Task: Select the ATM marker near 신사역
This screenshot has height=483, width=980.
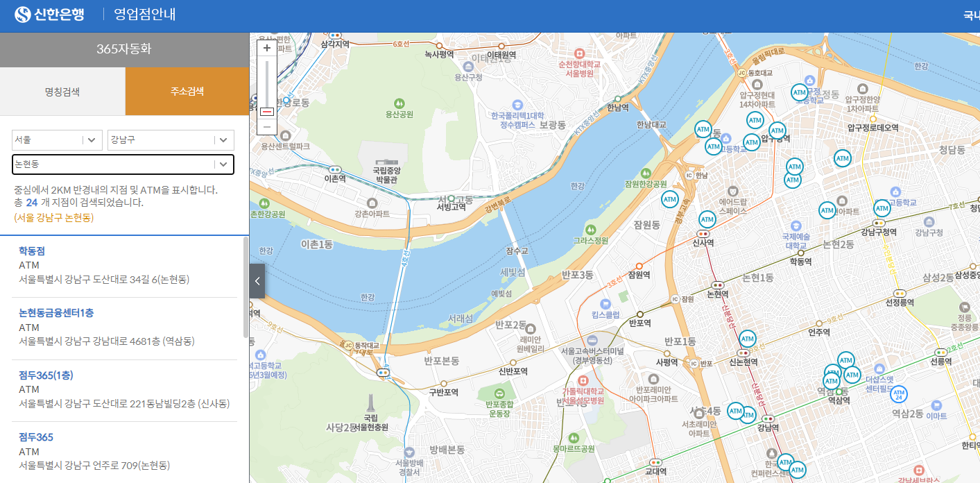Action: click(707, 220)
